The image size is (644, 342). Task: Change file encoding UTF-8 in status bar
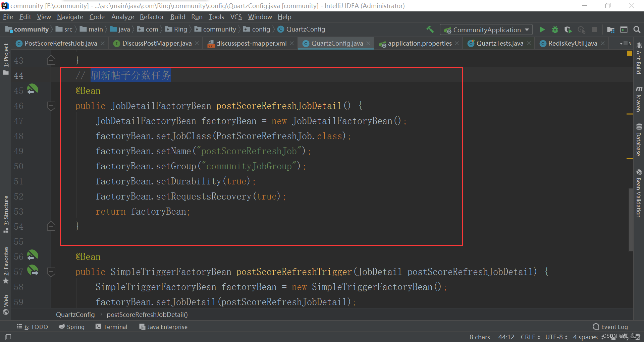click(556, 337)
